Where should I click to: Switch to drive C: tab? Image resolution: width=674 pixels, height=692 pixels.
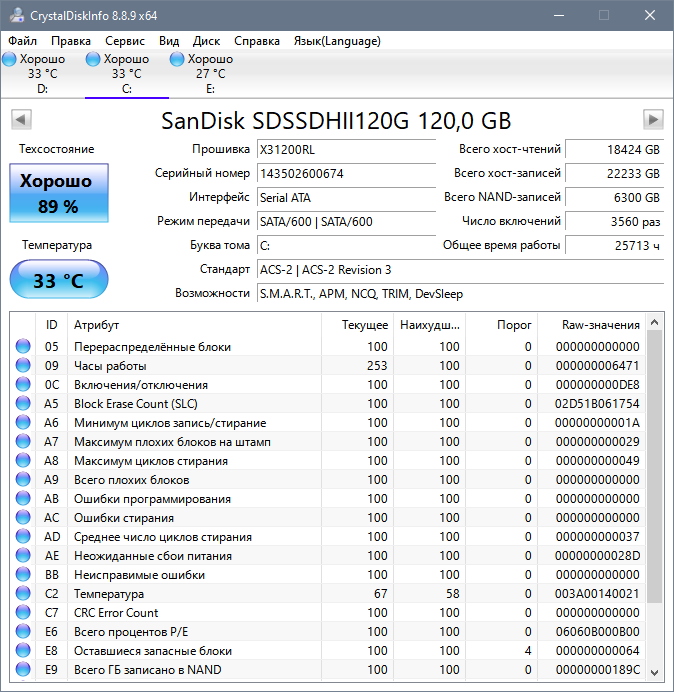click(x=126, y=74)
